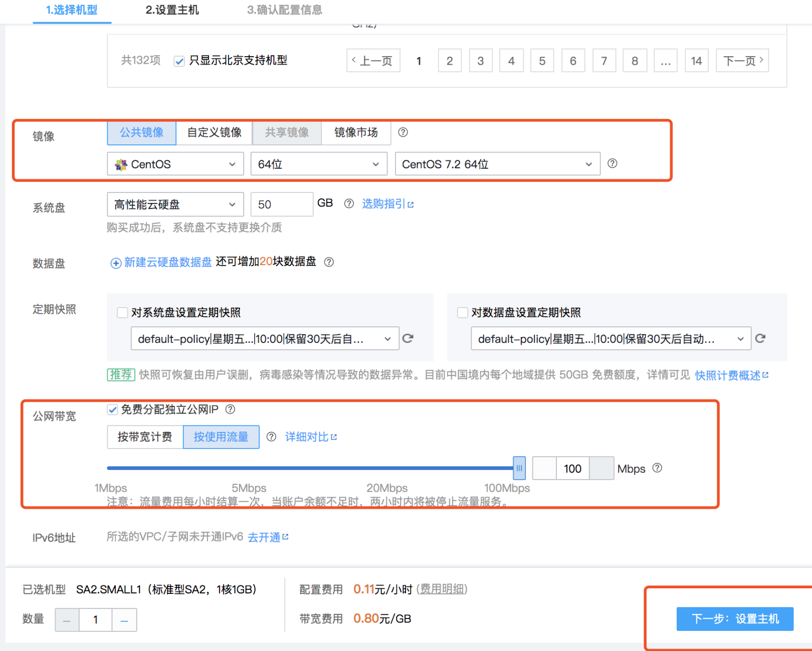Screen dimensions: 812x651
Task: Choose 按带宽计费 billing option
Action: tap(145, 437)
